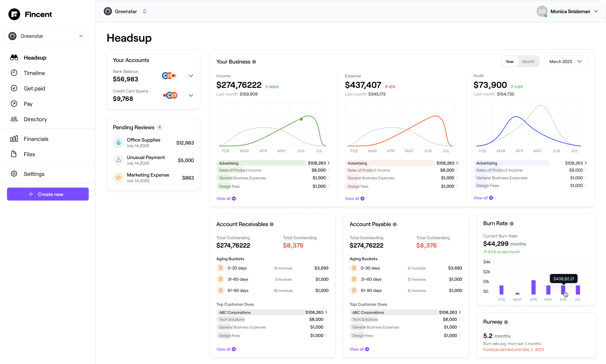Open the March 2023 date dropdown
Screen dimensions: 606x364
(566, 61)
